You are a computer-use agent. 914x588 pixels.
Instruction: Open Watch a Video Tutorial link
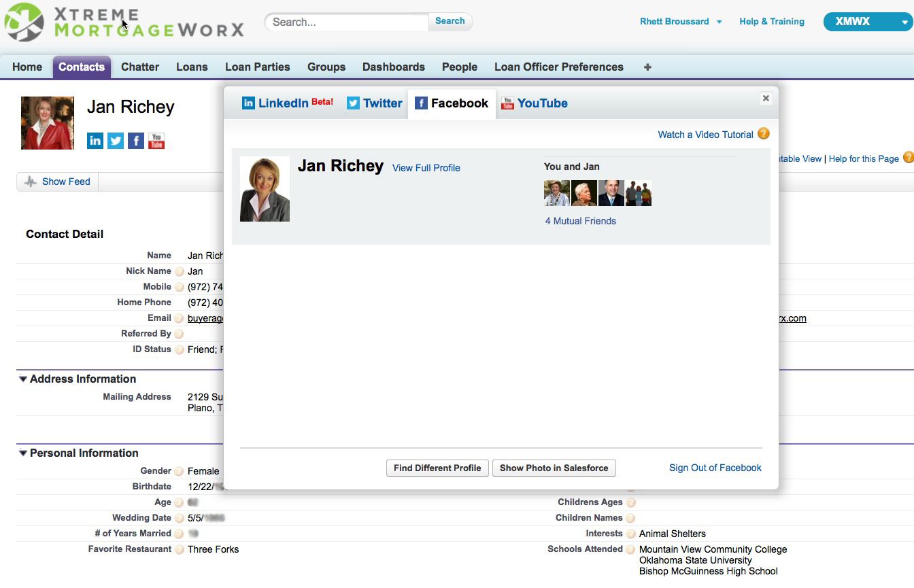point(705,135)
